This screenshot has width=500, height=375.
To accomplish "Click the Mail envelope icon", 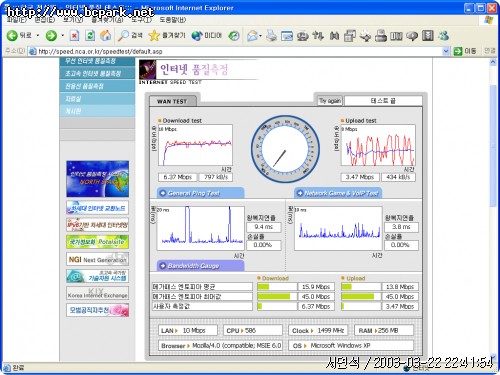I will point(252,36).
